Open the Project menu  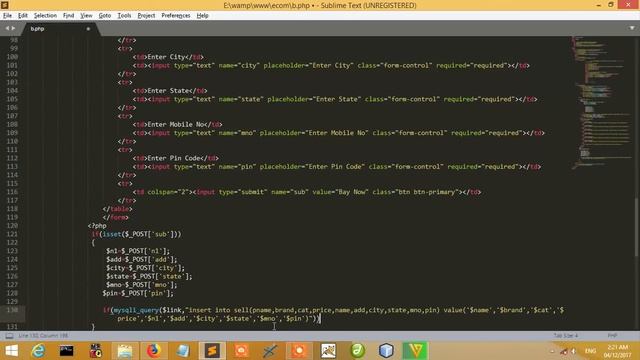[x=146, y=16]
